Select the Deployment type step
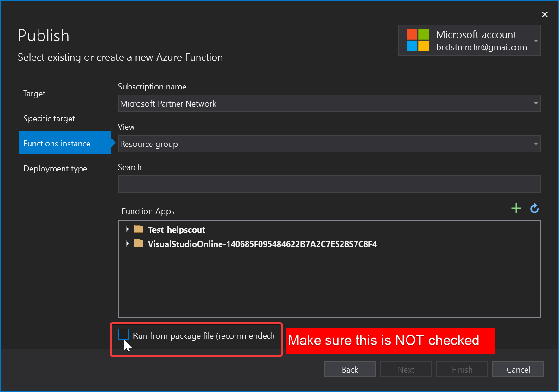 55,169
